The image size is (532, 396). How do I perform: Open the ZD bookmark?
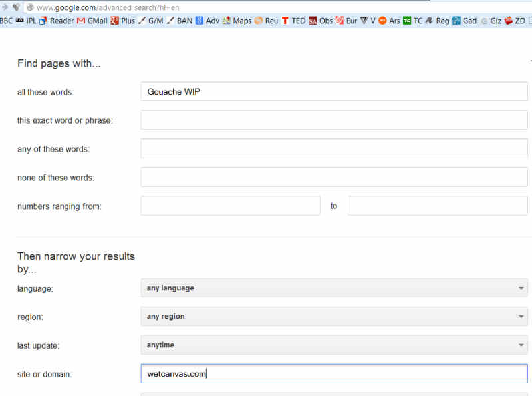[x=515, y=21]
